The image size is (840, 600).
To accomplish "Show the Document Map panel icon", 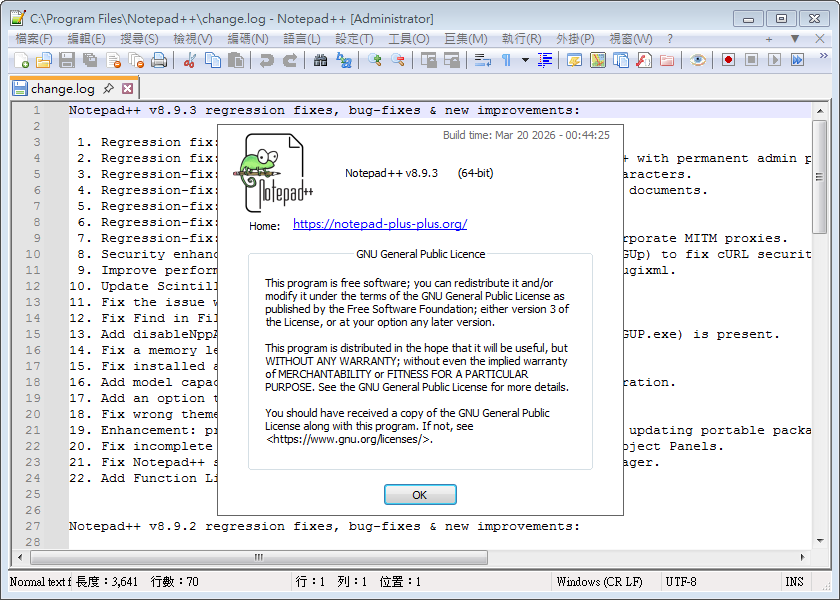I will pos(598,60).
